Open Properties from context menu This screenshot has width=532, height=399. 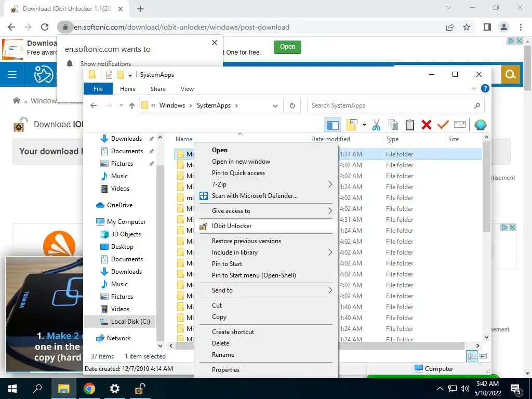pyautogui.click(x=267, y=370)
